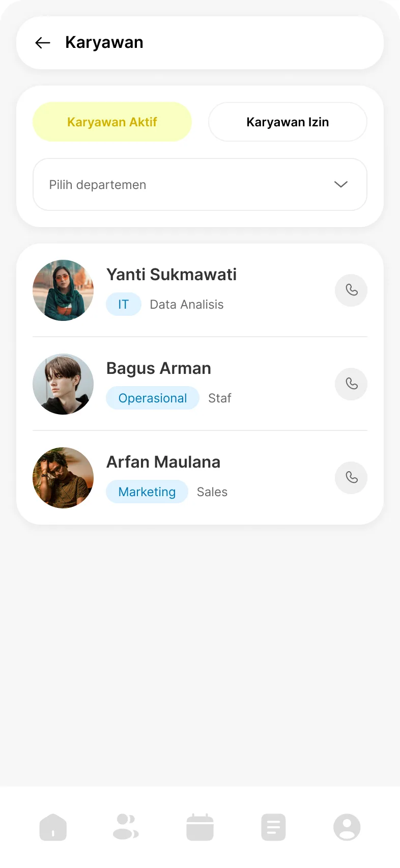Viewport: 400px width, 868px height.
Task: Open Arfan Maulana's profile photo
Action: pyautogui.click(x=63, y=478)
